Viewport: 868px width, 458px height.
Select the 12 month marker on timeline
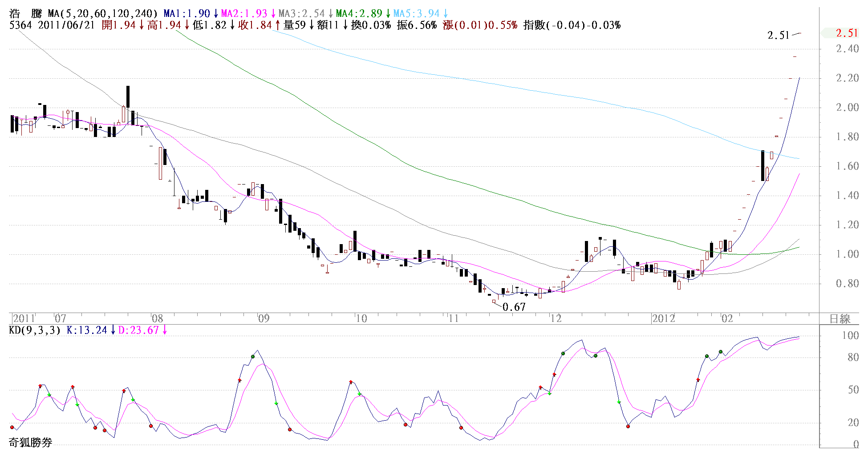pyautogui.click(x=556, y=319)
